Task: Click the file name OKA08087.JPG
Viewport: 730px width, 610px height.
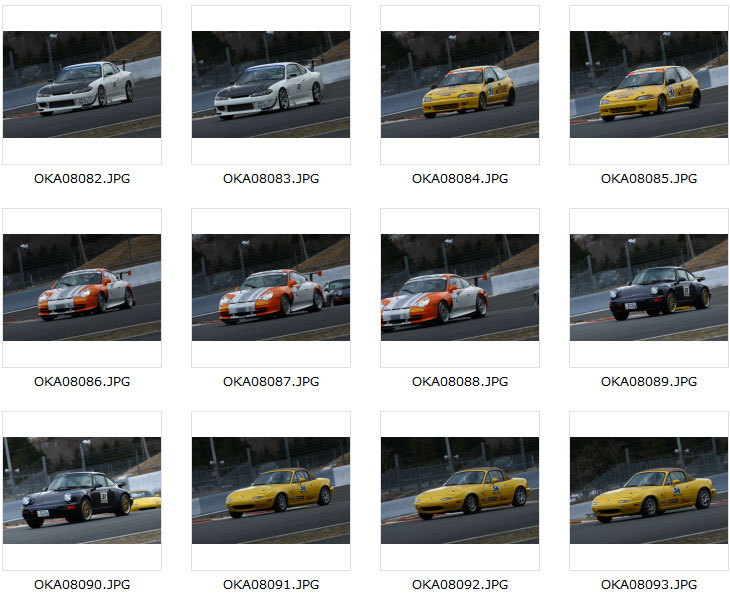Action: tap(271, 382)
